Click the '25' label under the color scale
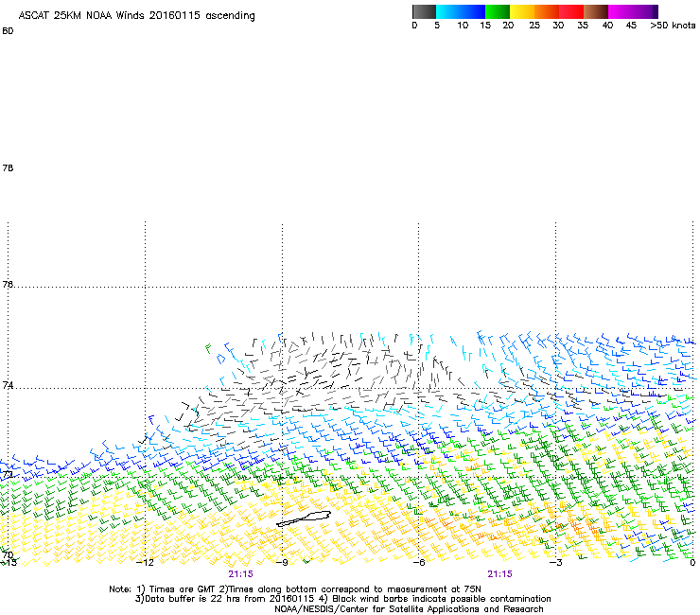The width and height of the screenshot is (700, 615). 534,26
